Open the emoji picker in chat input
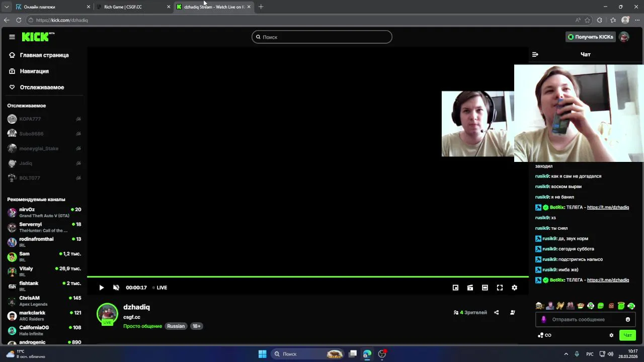The image size is (644, 362). click(628, 319)
